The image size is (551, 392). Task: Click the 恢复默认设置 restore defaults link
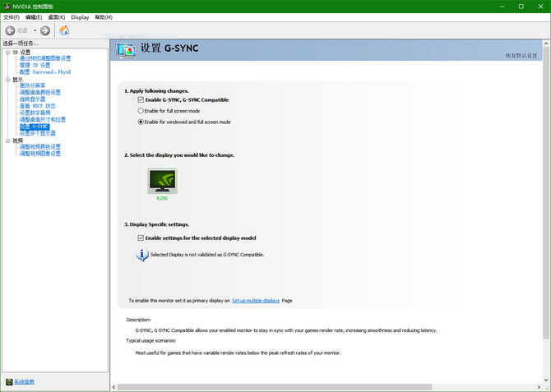pyautogui.click(x=522, y=55)
